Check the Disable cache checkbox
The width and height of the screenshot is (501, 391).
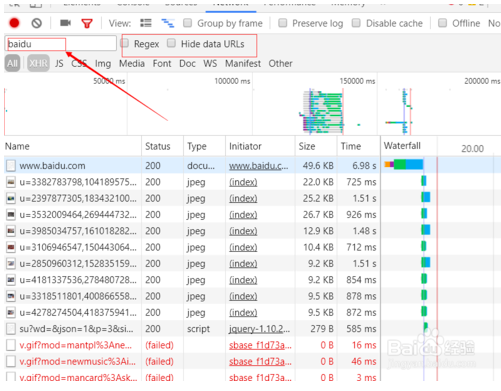(x=356, y=23)
